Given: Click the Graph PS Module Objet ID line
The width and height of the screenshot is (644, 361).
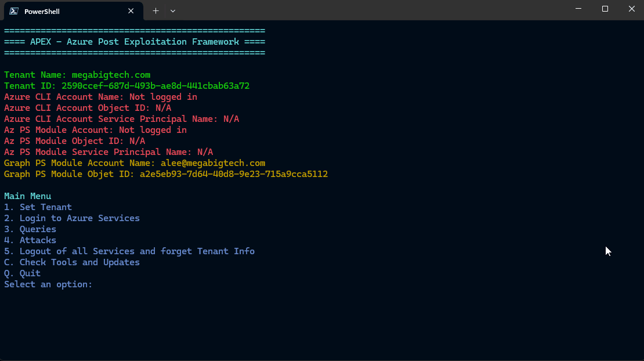Looking at the screenshot, I should click(x=166, y=174).
